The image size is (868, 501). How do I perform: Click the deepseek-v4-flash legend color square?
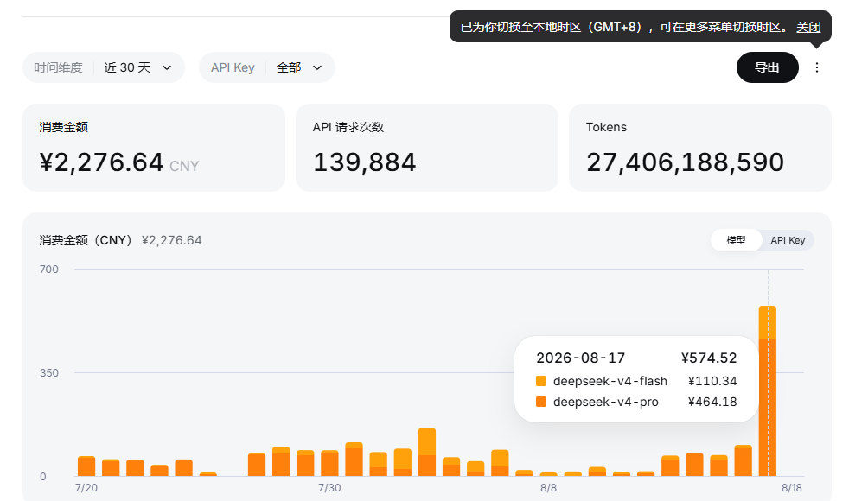[x=541, y=381]
